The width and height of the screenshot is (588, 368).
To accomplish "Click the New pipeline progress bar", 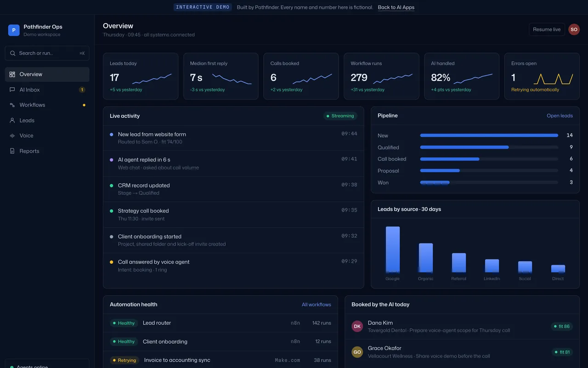I will point(489,136).
